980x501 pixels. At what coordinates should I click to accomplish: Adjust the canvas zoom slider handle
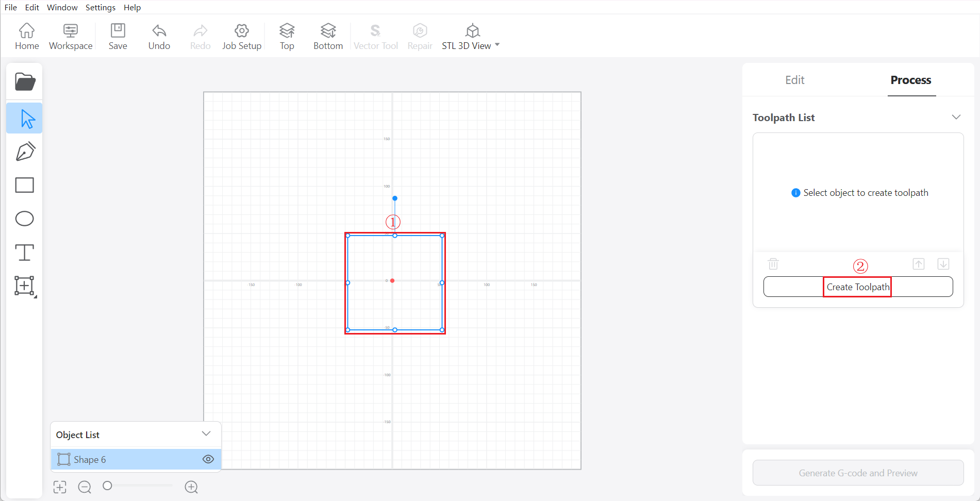tap(107, 486)
